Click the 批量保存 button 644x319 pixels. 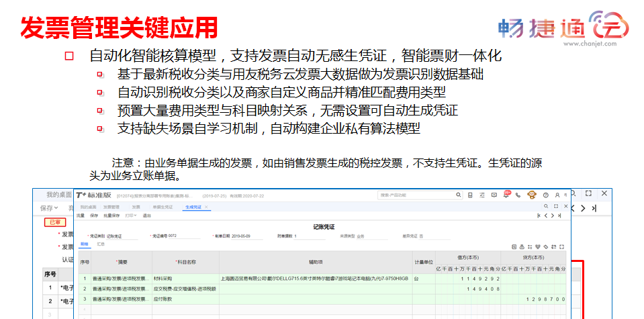[111, 216]
